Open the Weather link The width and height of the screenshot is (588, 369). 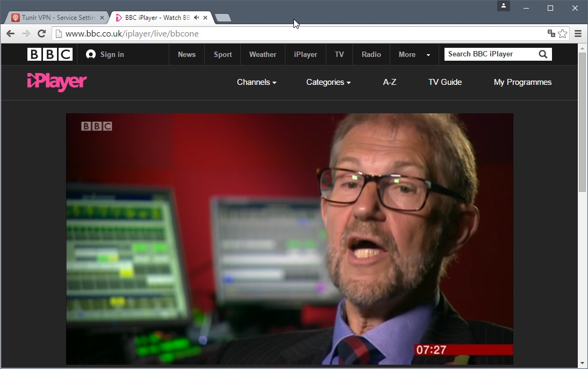click(x=262, y=54)
